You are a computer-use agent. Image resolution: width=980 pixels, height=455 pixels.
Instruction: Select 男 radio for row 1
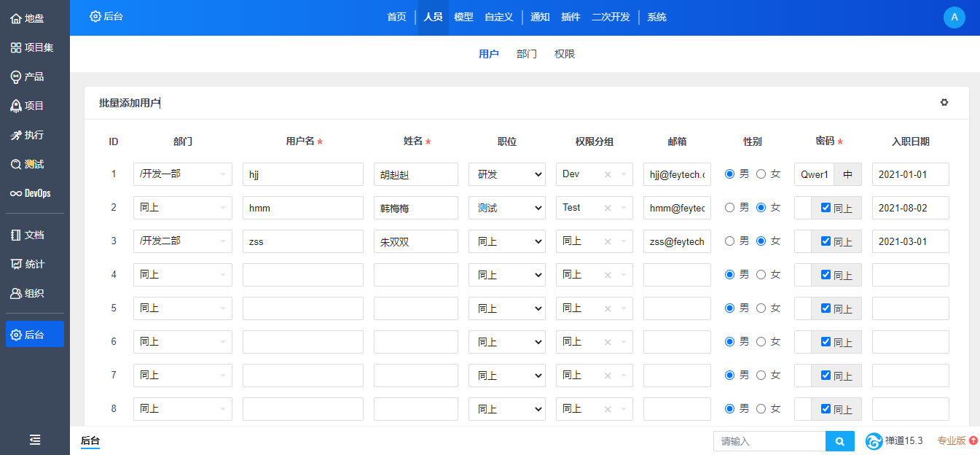729,174
